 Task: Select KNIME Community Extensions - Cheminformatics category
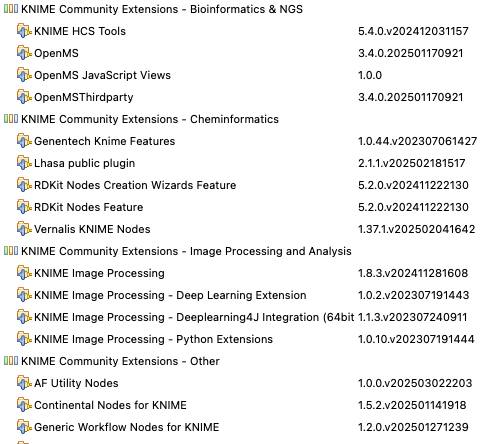pyautogui.click(x=150, y=119)
